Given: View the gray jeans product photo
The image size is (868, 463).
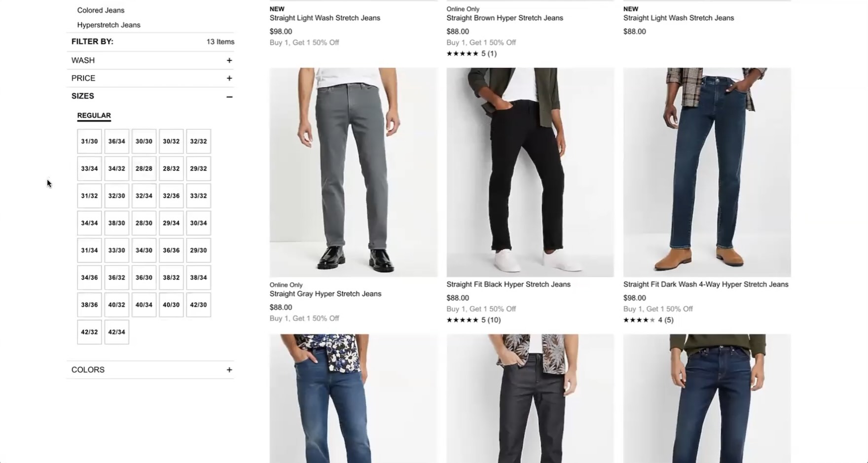Looking at the screenshot, I should 353,172.
